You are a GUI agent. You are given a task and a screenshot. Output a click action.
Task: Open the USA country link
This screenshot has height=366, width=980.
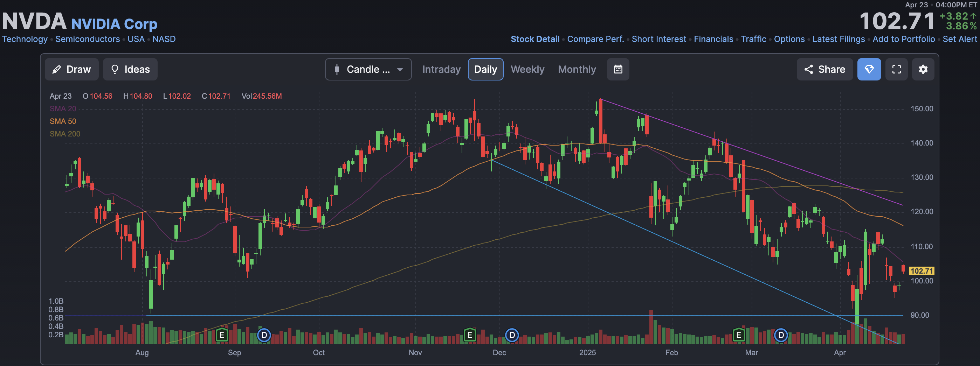click(x=136, y=39)
